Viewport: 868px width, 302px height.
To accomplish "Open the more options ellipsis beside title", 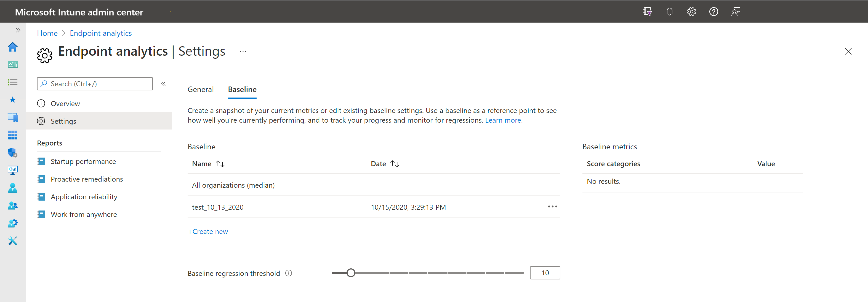I will [x=243, y=52].
